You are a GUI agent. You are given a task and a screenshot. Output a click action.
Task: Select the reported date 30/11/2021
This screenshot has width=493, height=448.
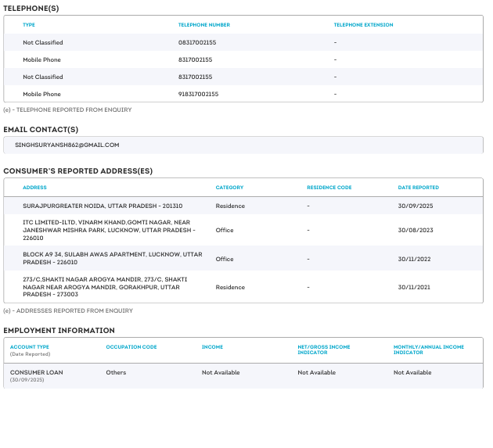point(415,287)
